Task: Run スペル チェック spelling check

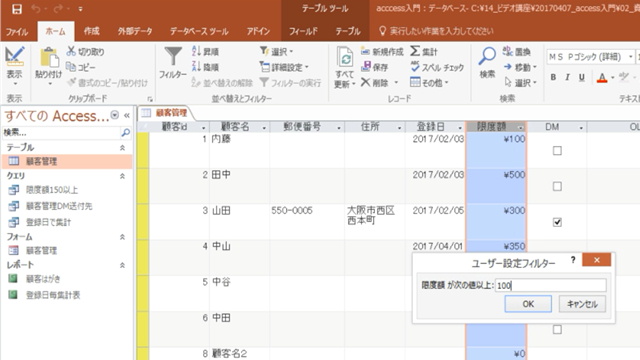Action: [x=437, y=67]
